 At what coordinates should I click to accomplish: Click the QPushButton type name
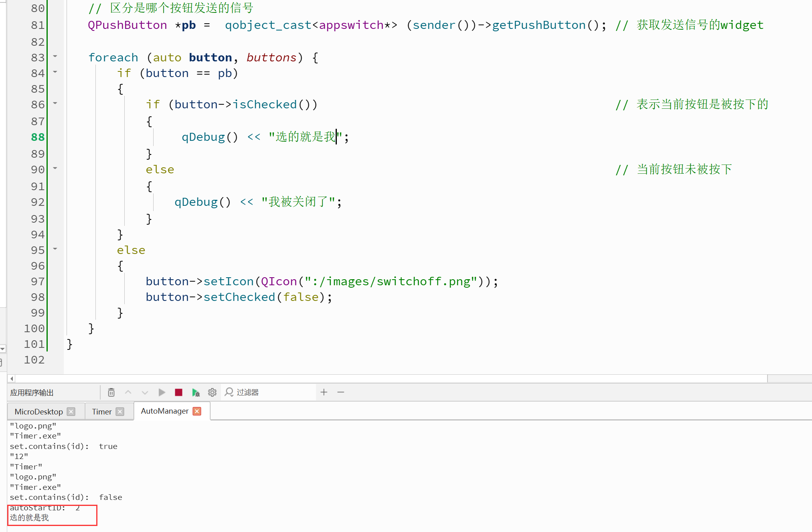[127, 25]
